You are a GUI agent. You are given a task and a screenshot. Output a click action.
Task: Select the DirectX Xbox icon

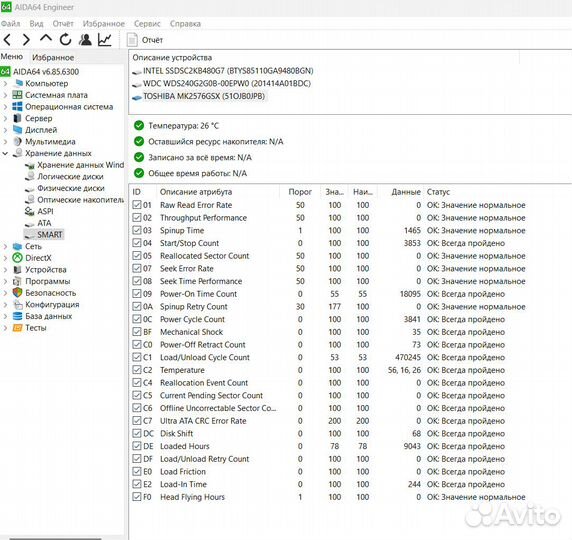17,258
